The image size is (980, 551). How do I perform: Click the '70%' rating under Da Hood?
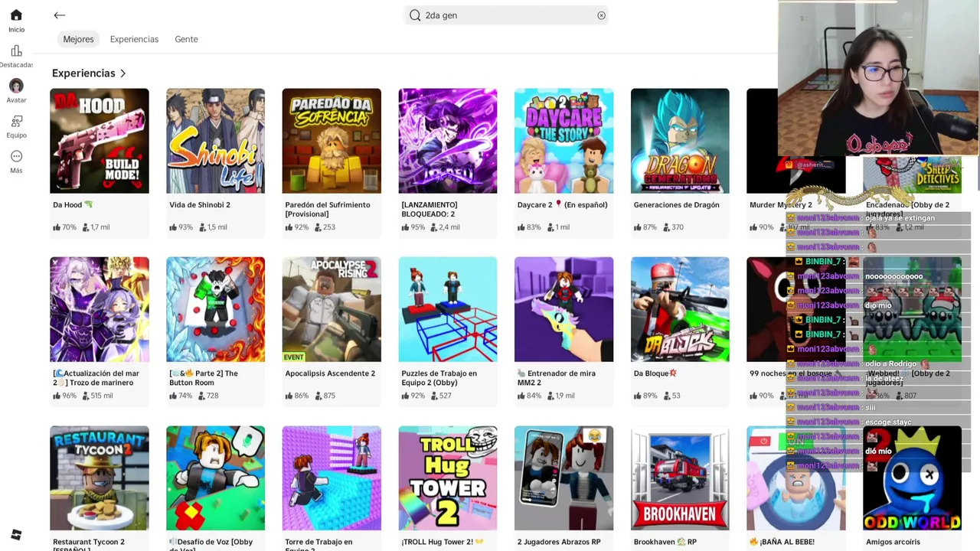coord(64,227)
